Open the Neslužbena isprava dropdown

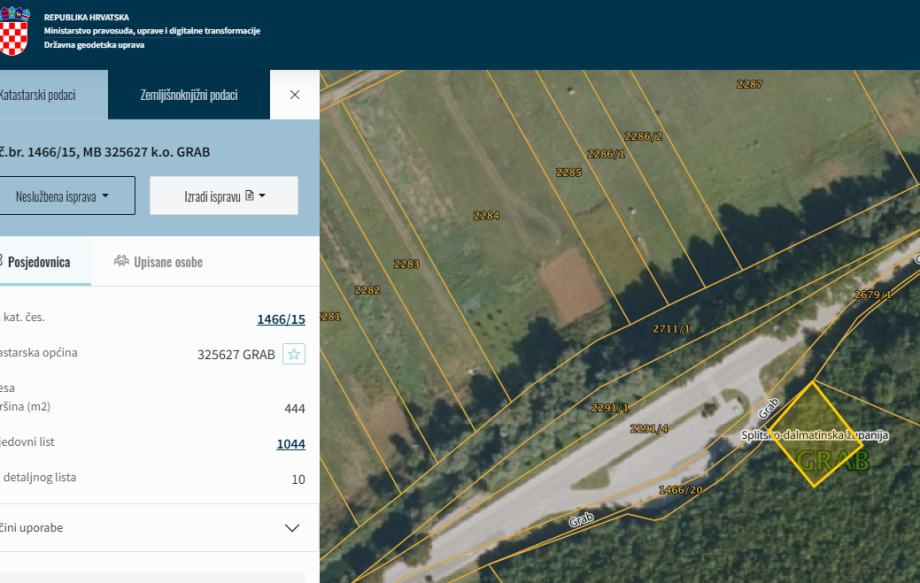click(x=66, y=196)
